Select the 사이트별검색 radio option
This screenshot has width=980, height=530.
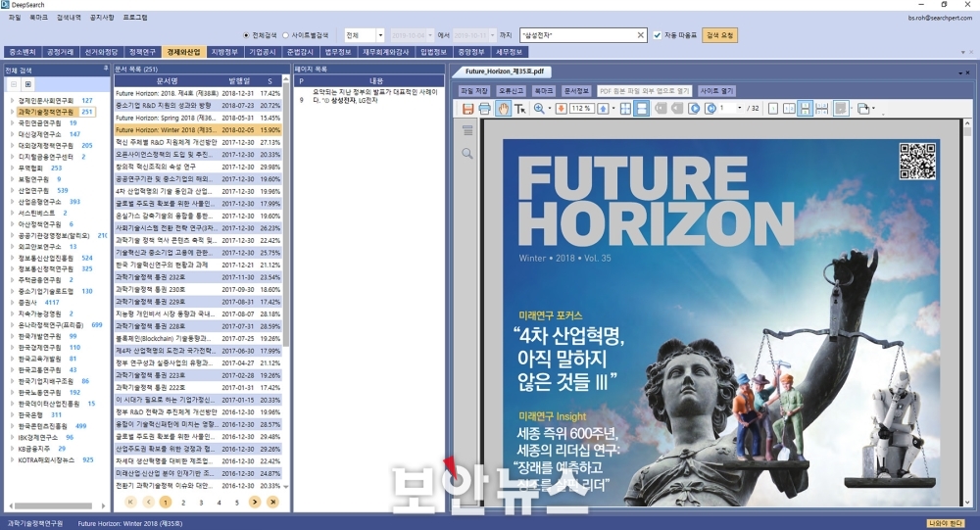(305, 35)
